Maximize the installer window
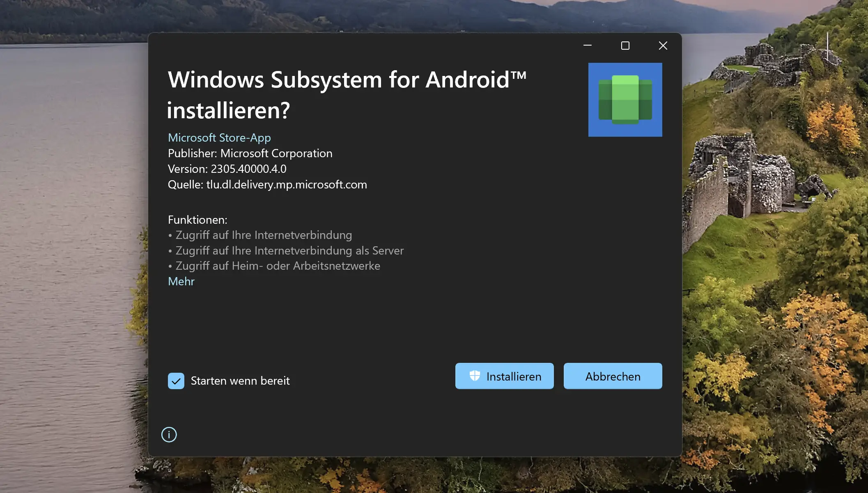The image size is (868, 493). [x=625, y=46]
